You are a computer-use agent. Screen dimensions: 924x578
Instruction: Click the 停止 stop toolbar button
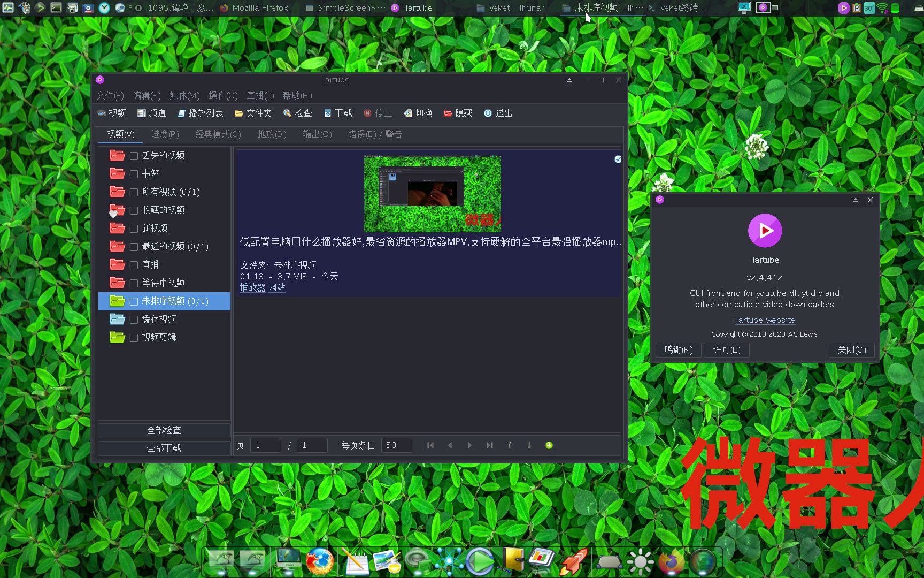(378, 113)
